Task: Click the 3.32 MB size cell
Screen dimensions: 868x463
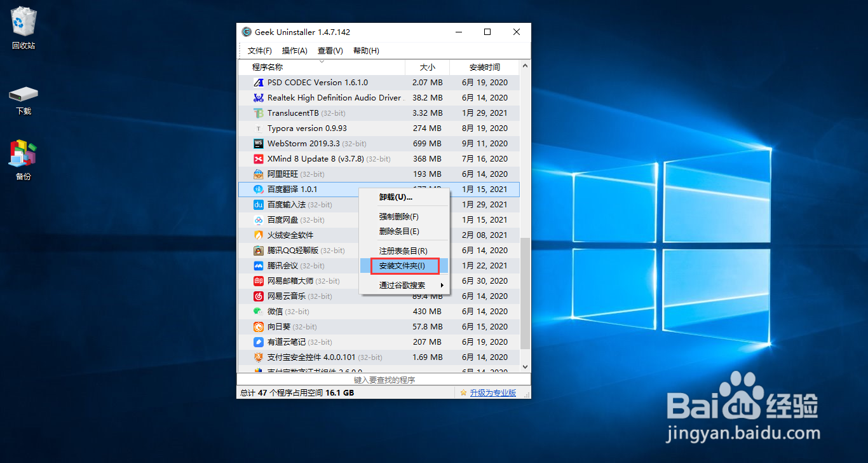Action: (428, 113)
